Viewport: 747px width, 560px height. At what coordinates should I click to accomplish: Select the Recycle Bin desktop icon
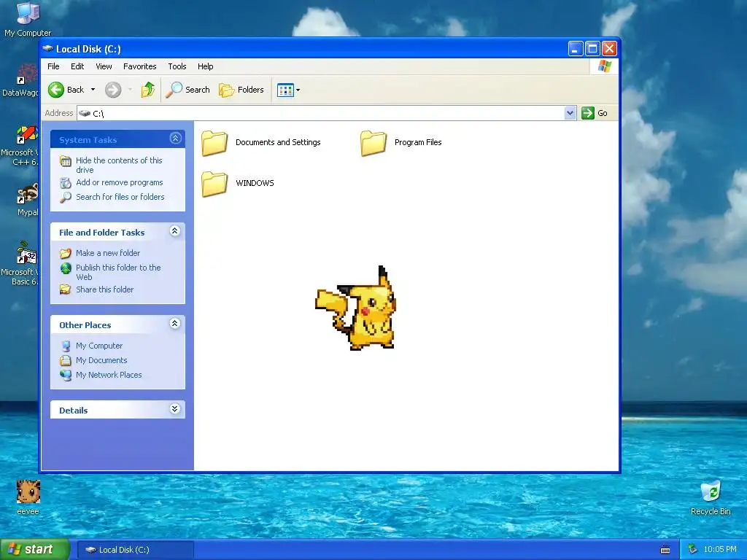(711, 491)
